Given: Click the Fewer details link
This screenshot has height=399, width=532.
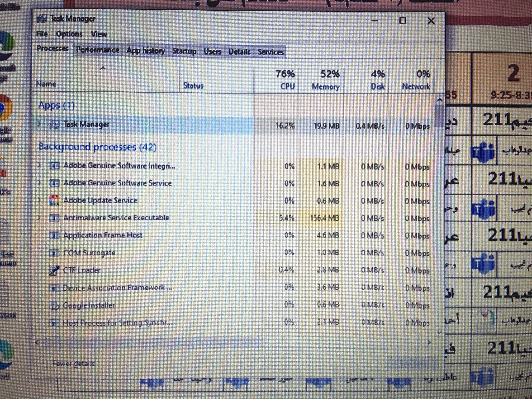Looking at the screenshot, I should (x=73, y=364).
